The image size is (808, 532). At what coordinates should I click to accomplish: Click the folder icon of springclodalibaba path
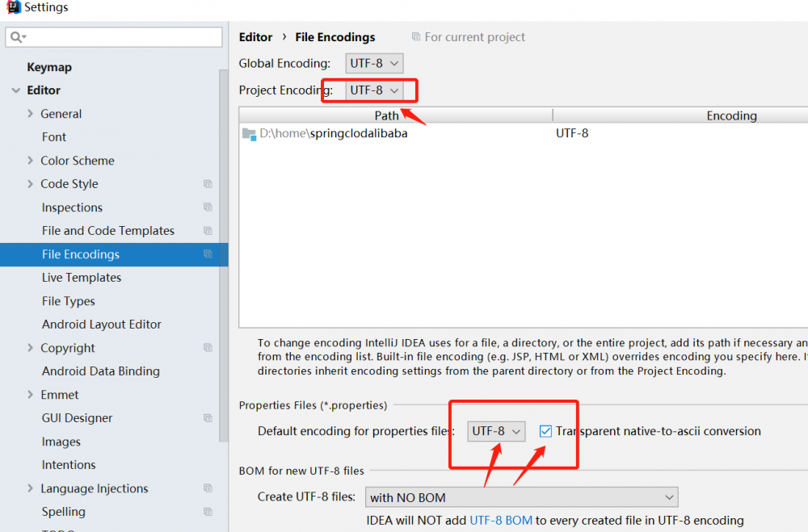(x=250, y=134)
